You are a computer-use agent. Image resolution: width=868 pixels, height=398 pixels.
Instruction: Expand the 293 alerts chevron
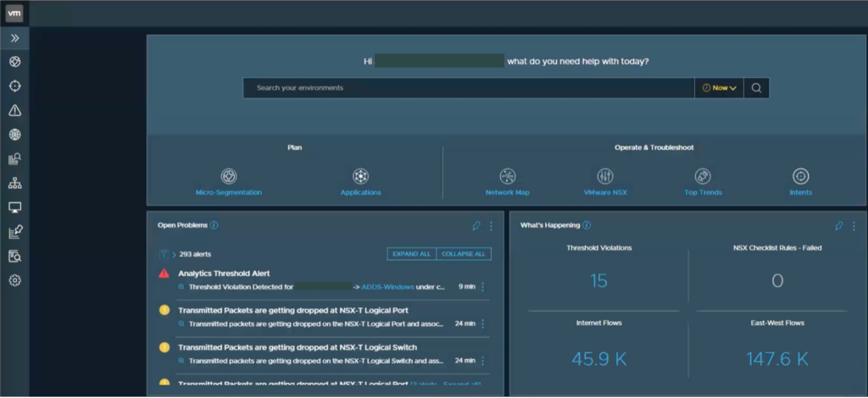point(174,254)
